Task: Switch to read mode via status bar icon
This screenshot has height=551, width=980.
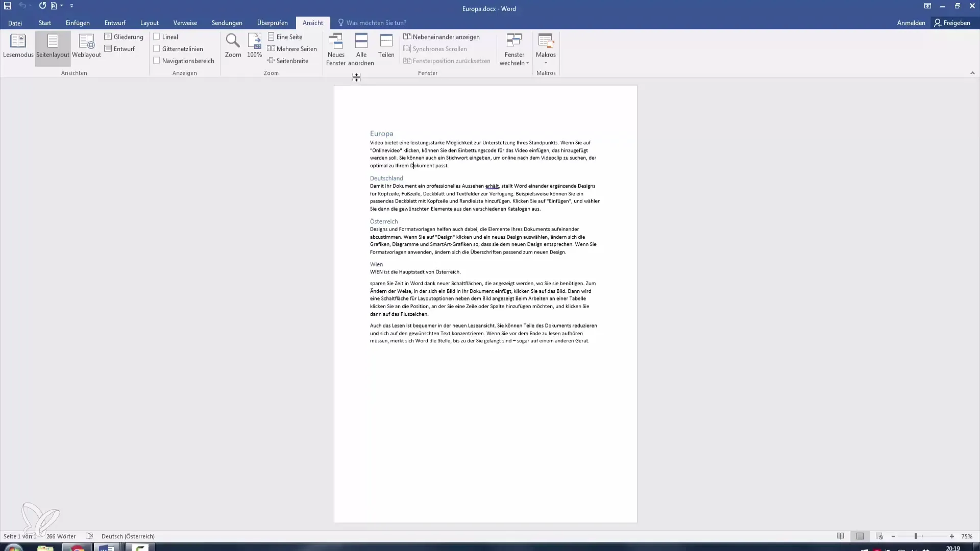Action: [x=840, y=536]
